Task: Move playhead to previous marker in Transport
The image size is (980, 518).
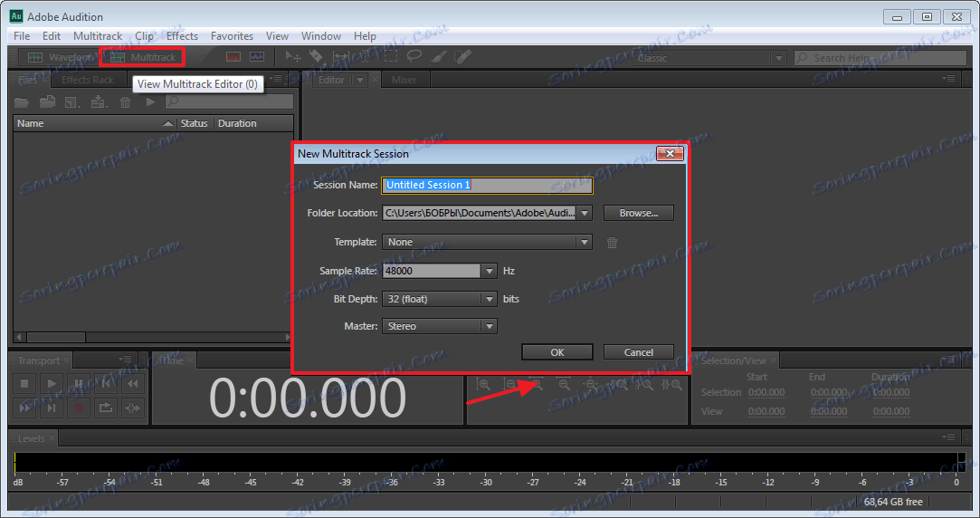Action: (106, 383)
